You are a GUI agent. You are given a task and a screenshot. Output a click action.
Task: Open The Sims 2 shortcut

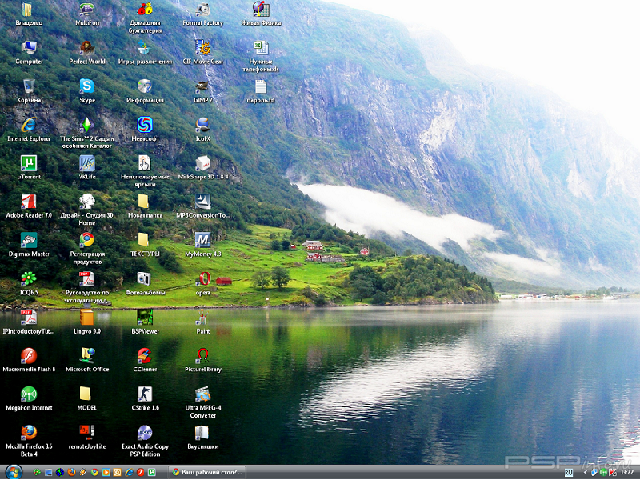(x=86, y=125)
